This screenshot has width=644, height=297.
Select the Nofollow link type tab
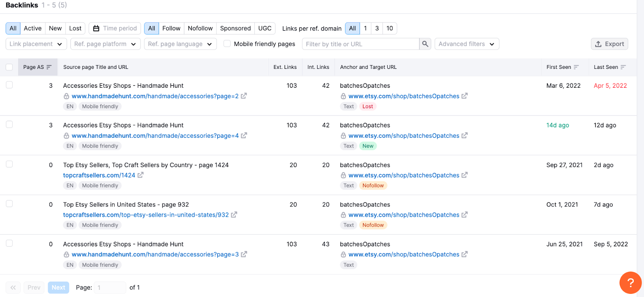tap(200, 28)
